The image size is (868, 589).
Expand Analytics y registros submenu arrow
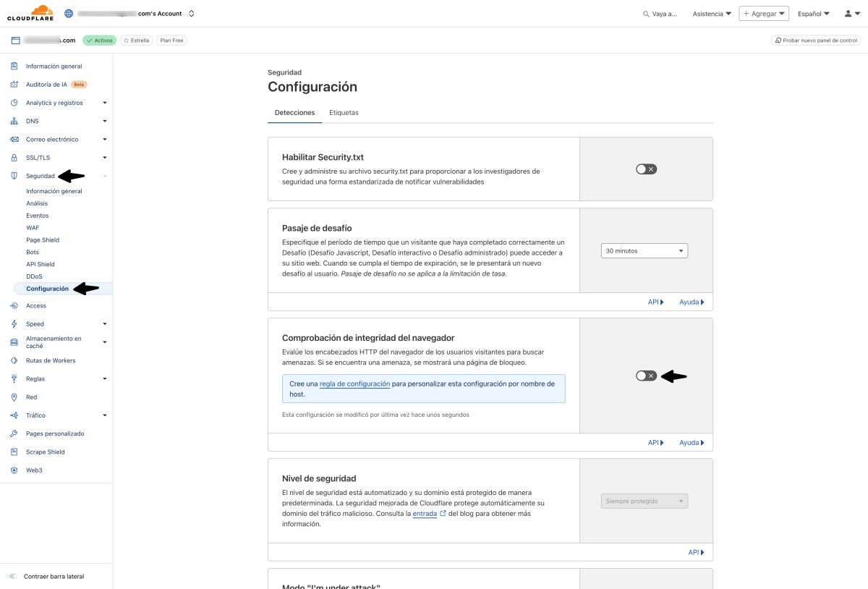pos(105,103)
